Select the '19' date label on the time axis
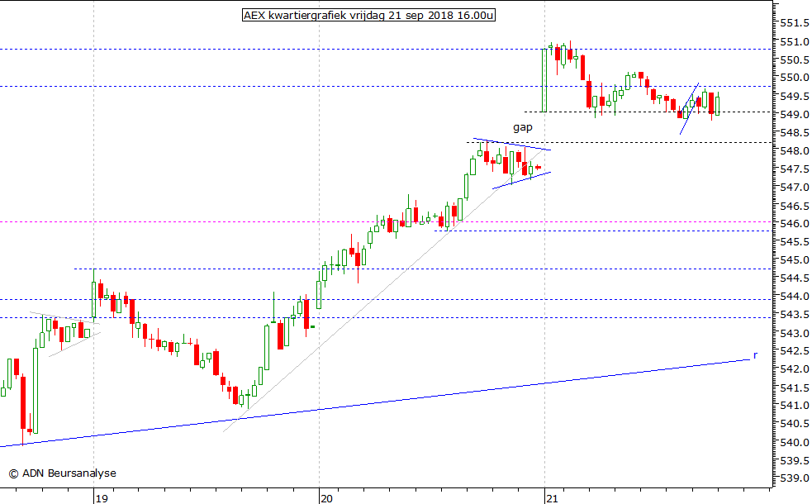The height and width of the screenshot is (504, 812). click(102, 498)
